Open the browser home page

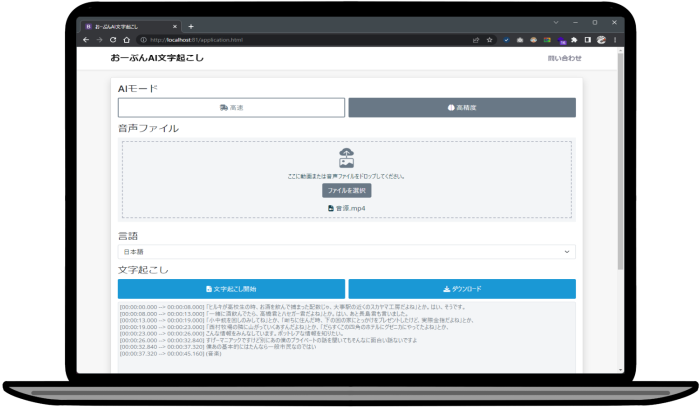coord(127,40)
